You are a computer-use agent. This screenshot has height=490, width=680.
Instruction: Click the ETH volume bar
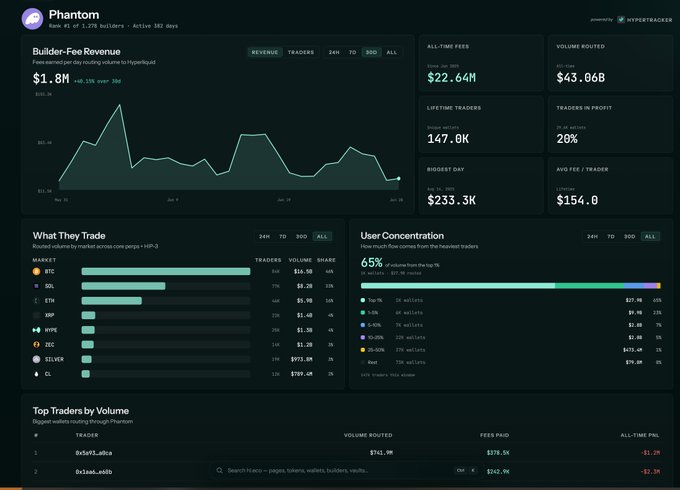tap(111, 301)
